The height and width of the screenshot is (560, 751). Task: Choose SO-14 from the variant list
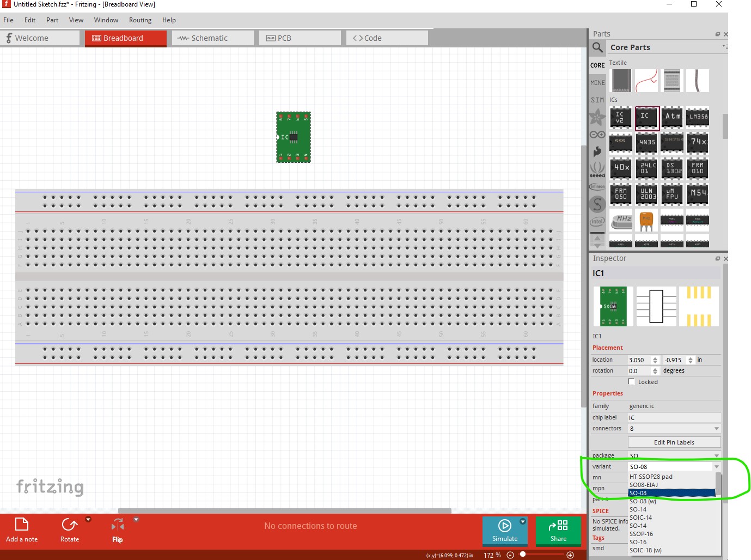[x=638, y=509]
